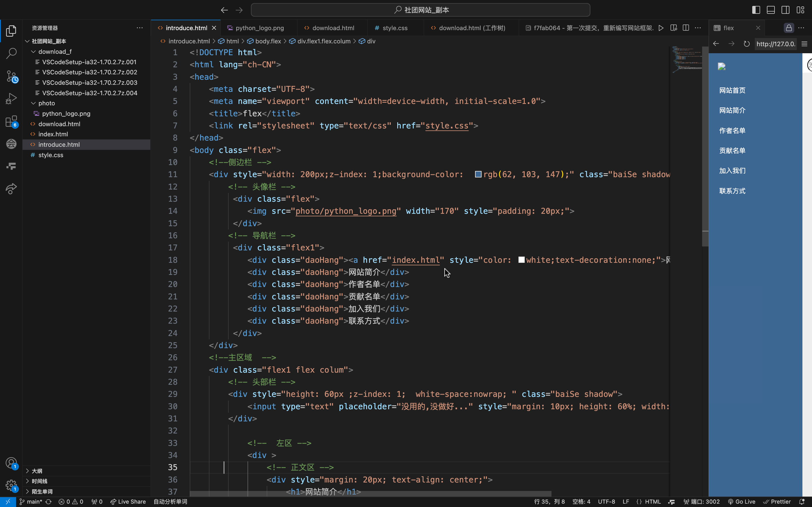This screenshot has height=507, width=812.
Task: Open the Extensions view
Action: pos(11,121)
